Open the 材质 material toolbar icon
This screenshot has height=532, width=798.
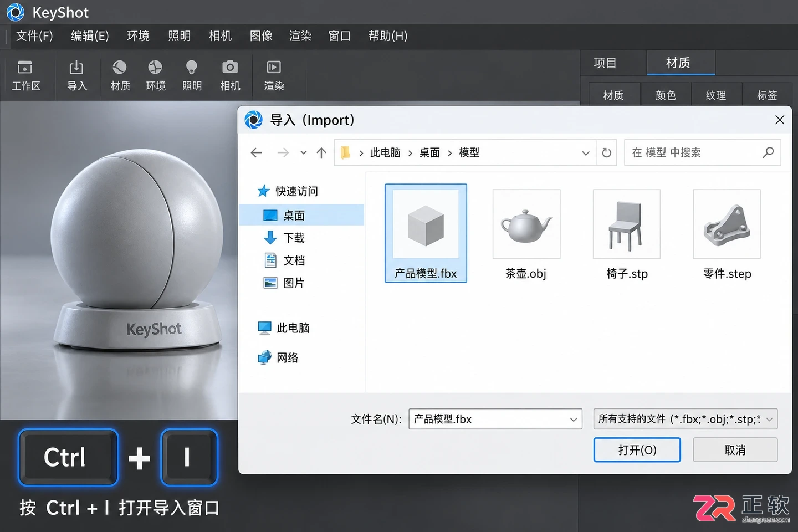point(120,75)
